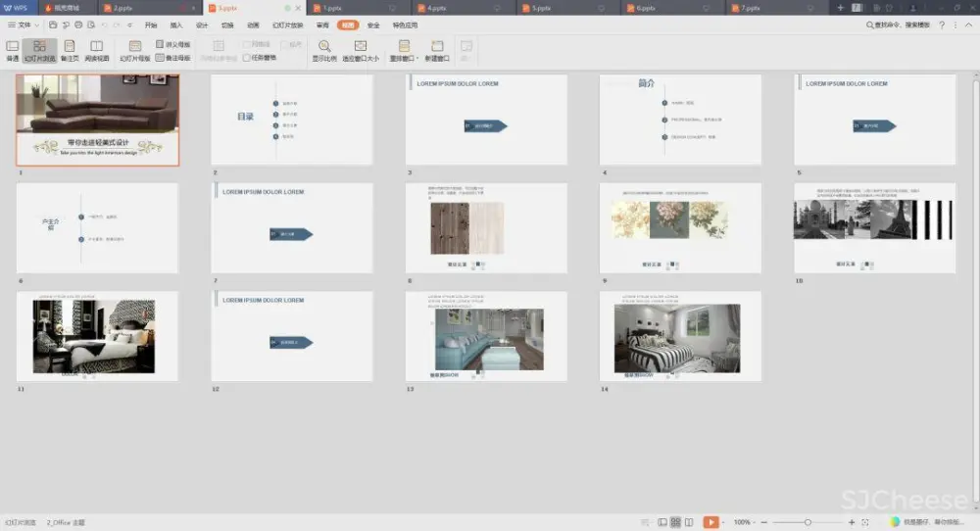Click the help question mark icon
Screen dimensions: 980x531
942,24
